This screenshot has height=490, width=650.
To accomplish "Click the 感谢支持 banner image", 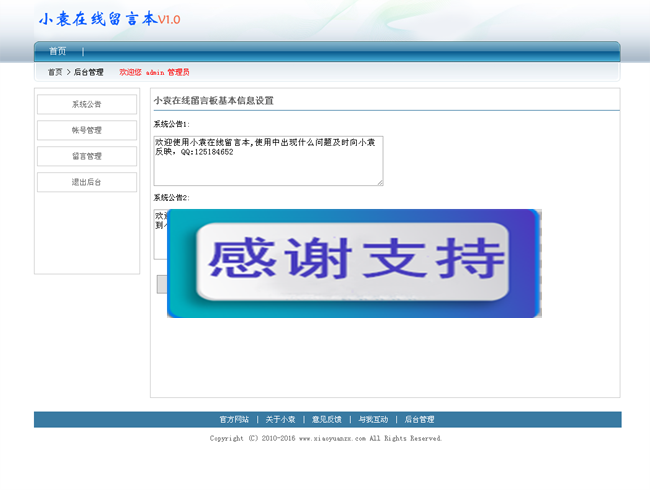I will tap(354, 263).
